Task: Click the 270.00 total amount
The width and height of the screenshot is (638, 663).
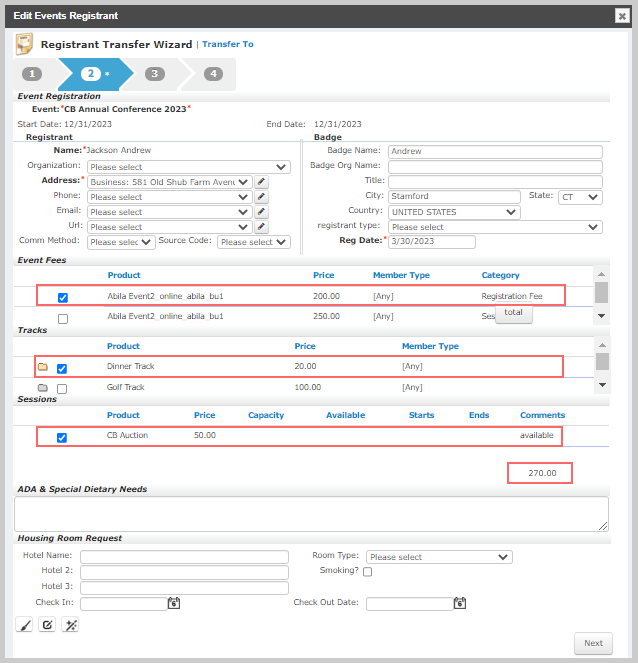Action: [542, 473]
